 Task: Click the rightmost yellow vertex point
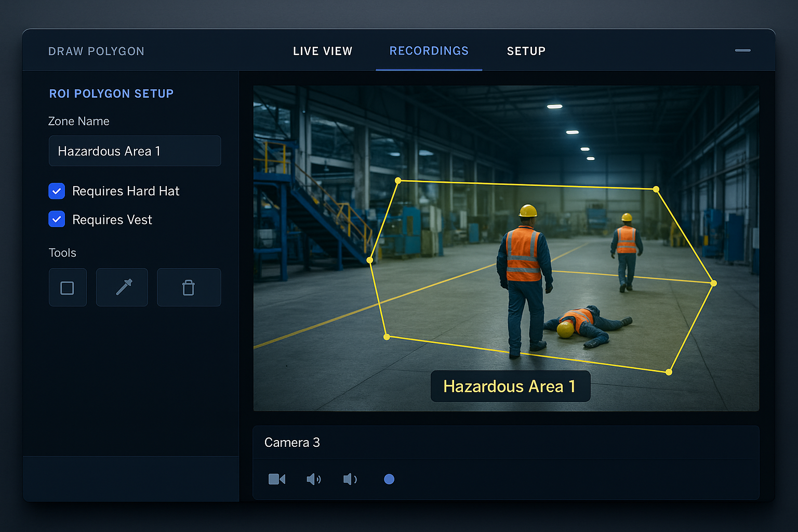coord(713,283)
